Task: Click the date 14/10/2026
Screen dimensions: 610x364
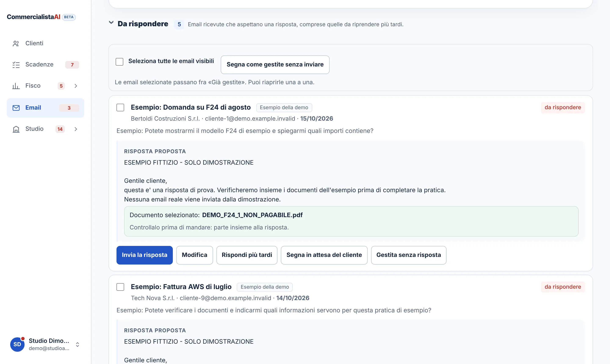Action: (x=293, y=298)
